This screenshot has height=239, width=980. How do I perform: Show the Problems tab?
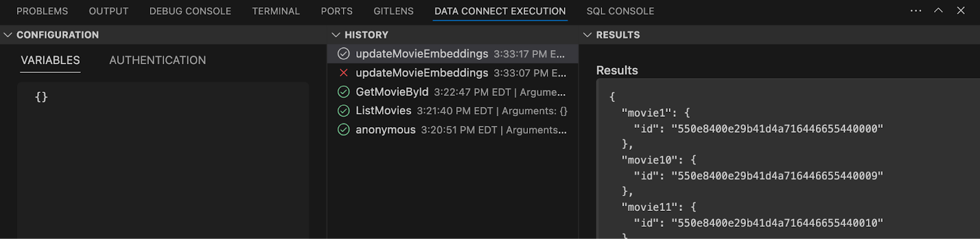[42, 11]
